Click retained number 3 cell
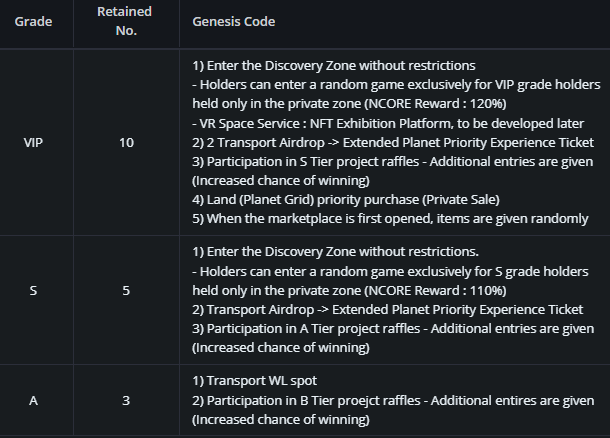The height and width of the screenshot is (438, 610). coord(126,400)
